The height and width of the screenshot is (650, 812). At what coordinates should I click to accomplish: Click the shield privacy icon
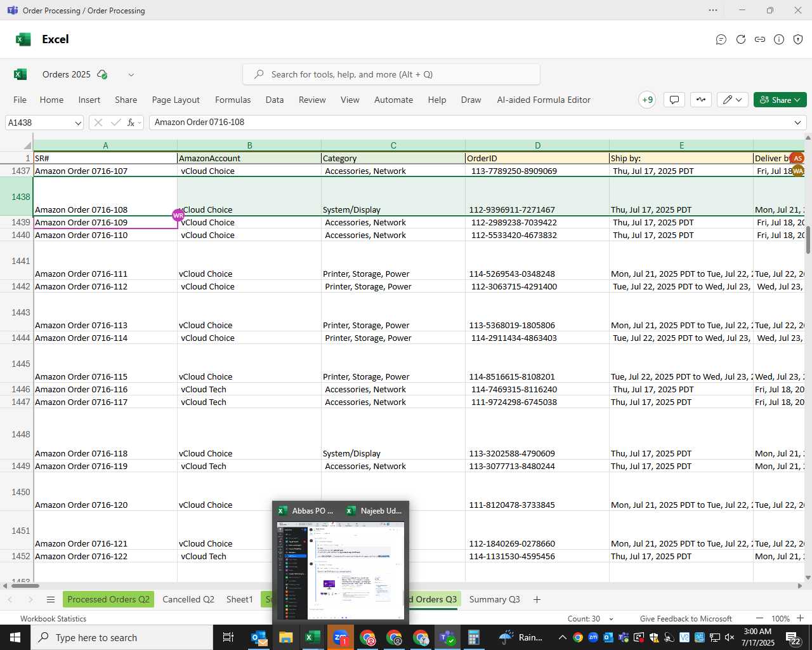click(x=799, y=39)
